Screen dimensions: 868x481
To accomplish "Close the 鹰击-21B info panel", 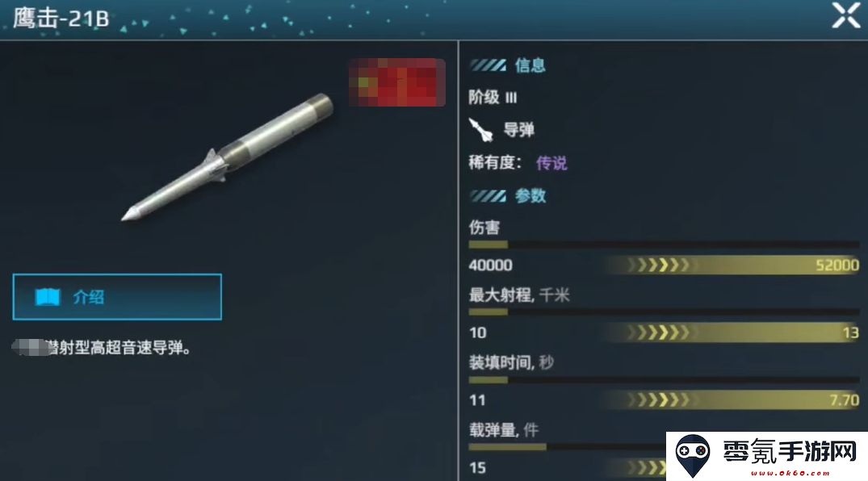I will pos(846,15).
